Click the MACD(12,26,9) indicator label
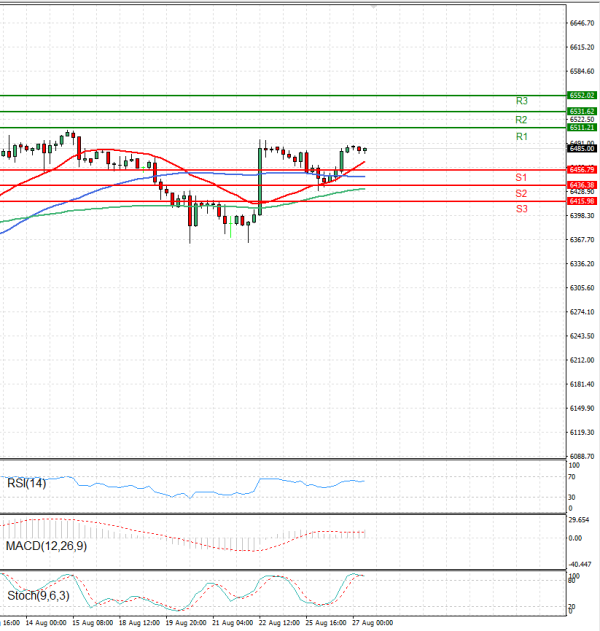 point(46,546)
